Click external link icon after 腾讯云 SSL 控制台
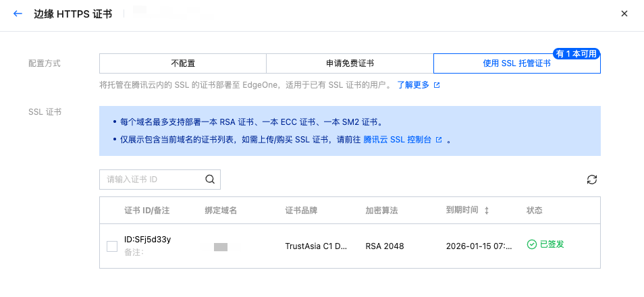Image resolution: width=644 pixels, height=297 pixels. tap(439, 140)
